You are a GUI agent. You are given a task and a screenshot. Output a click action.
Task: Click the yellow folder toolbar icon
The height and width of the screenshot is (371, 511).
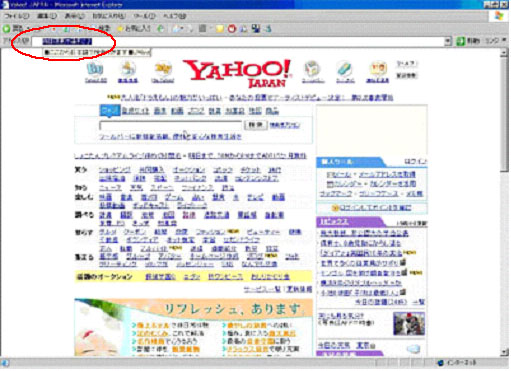point(219,29)
